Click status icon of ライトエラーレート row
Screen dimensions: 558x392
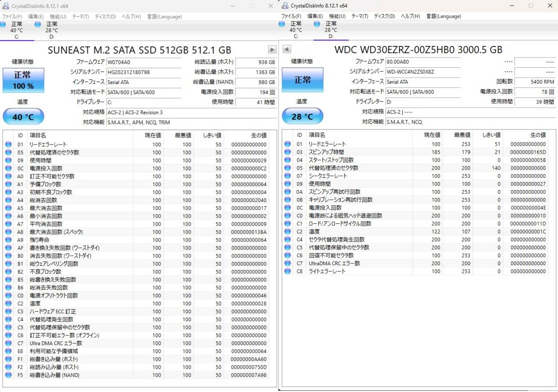[287, 271]
